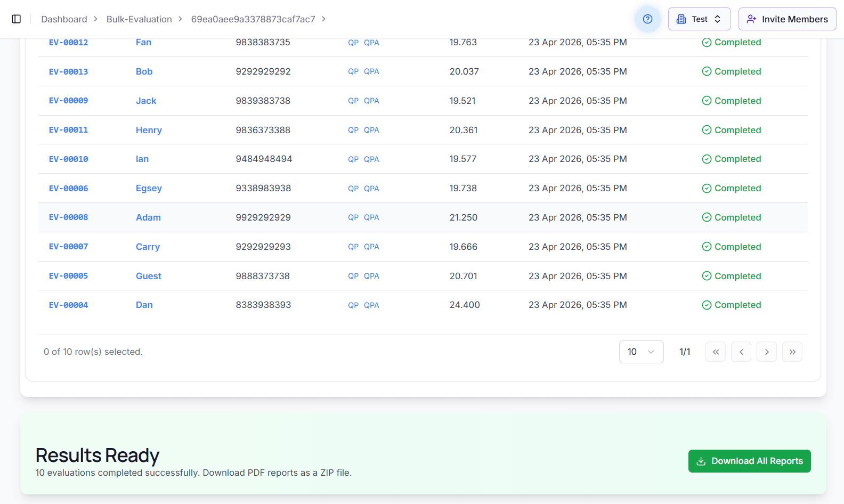Open the Test workspace switcher
Image resolution: width=844 pixels, height=504 pixels.
tap(699, 19)
